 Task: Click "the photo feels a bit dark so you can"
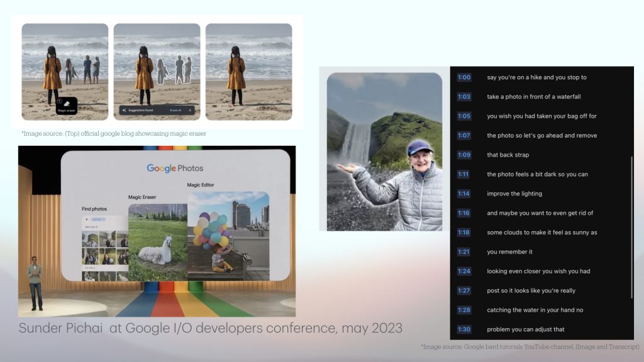(538, 174)
